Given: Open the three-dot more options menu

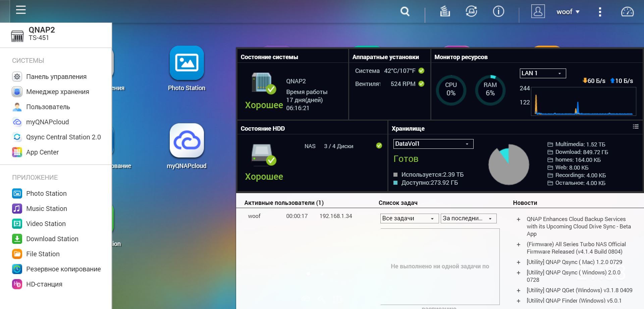Looking at the screenshot, I should coord(600,12).
